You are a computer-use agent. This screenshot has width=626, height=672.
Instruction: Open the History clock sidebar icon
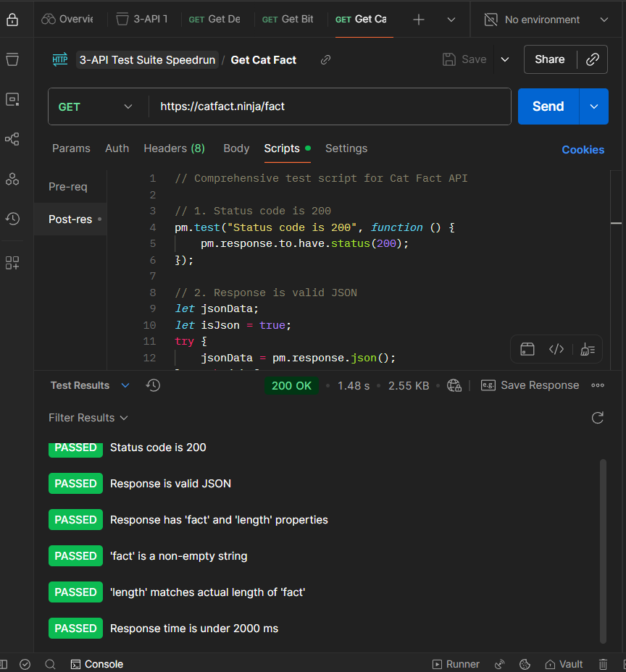click(12, 219)
